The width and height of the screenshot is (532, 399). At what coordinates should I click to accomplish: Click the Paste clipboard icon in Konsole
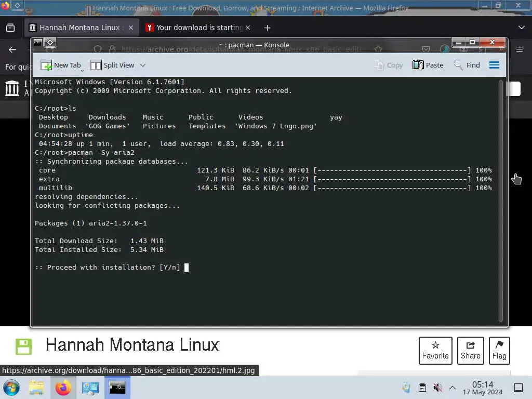tap(418, 65)
